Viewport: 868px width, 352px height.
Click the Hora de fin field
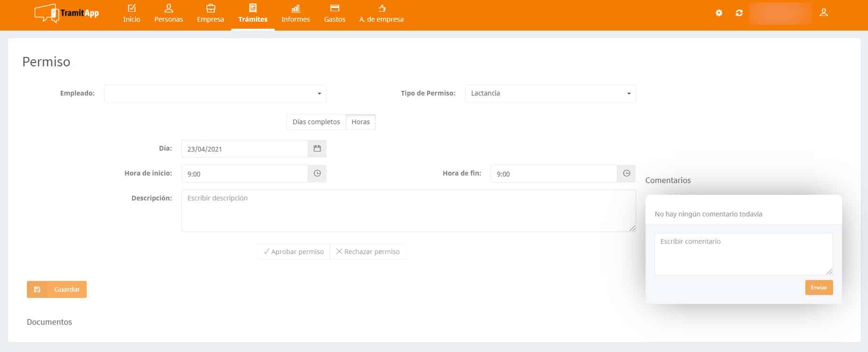point(554,174)
